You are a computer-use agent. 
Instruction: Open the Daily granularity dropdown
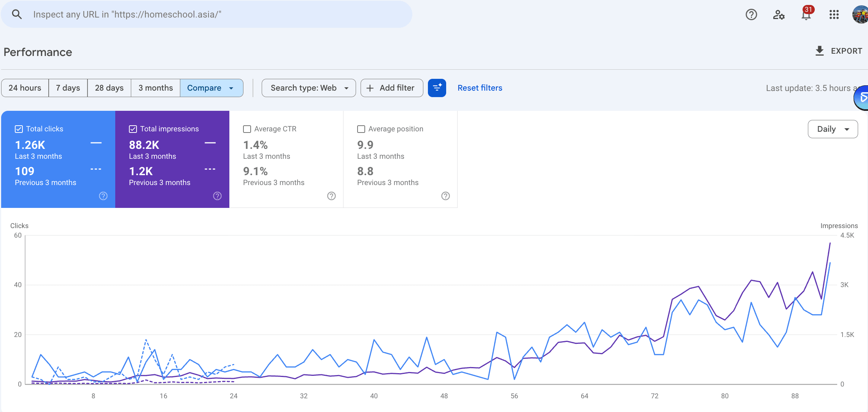click(833, 129)
